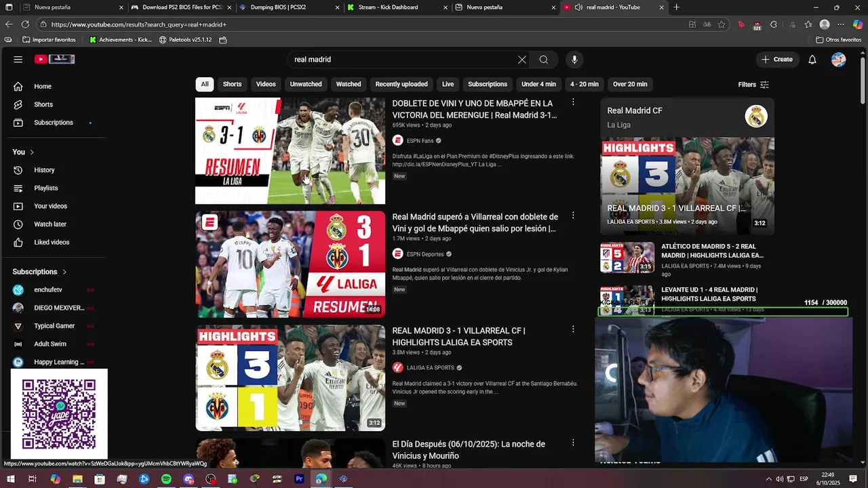Viewport: 868px width, 488px height.
Task: Open options for LALIGA EA SPORTS highlights video
Action: click(x=573, y=329)
